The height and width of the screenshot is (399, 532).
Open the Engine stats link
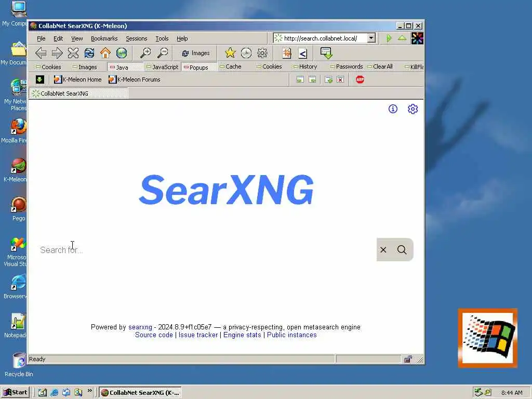pos(242,335)
